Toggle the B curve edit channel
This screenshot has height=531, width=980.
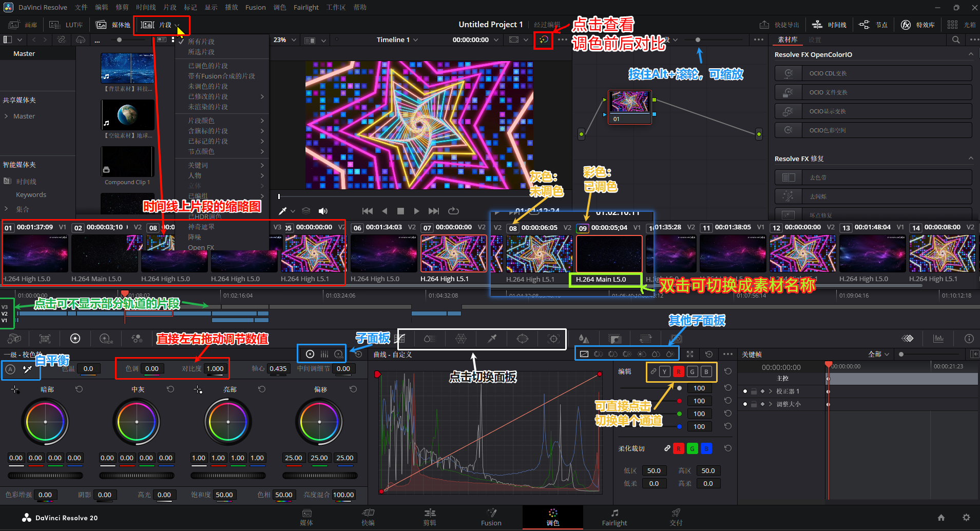[706, 371]
